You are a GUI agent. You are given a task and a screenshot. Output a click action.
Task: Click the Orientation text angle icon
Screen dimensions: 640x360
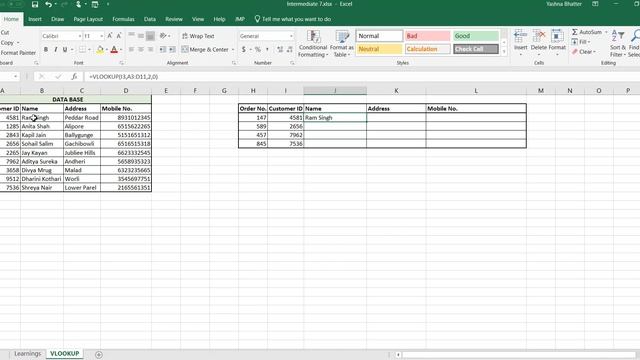click(163, 36)
